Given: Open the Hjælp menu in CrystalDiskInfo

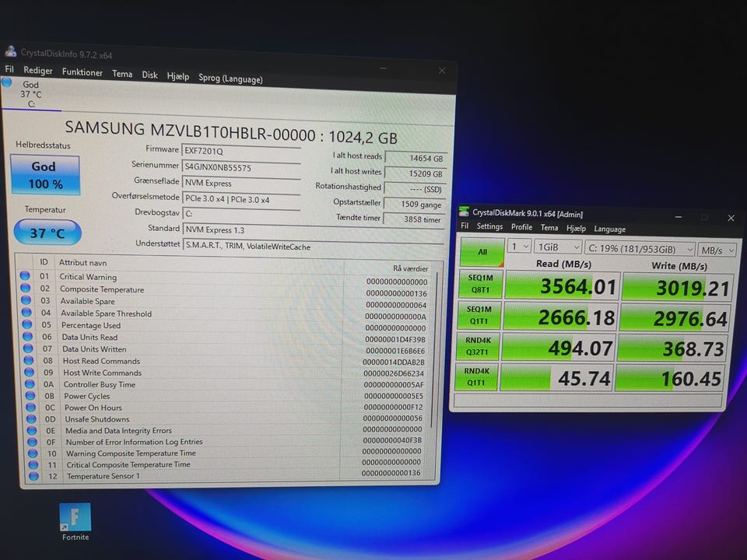Looking at the screenshot, I should click(x=177, y=76).
